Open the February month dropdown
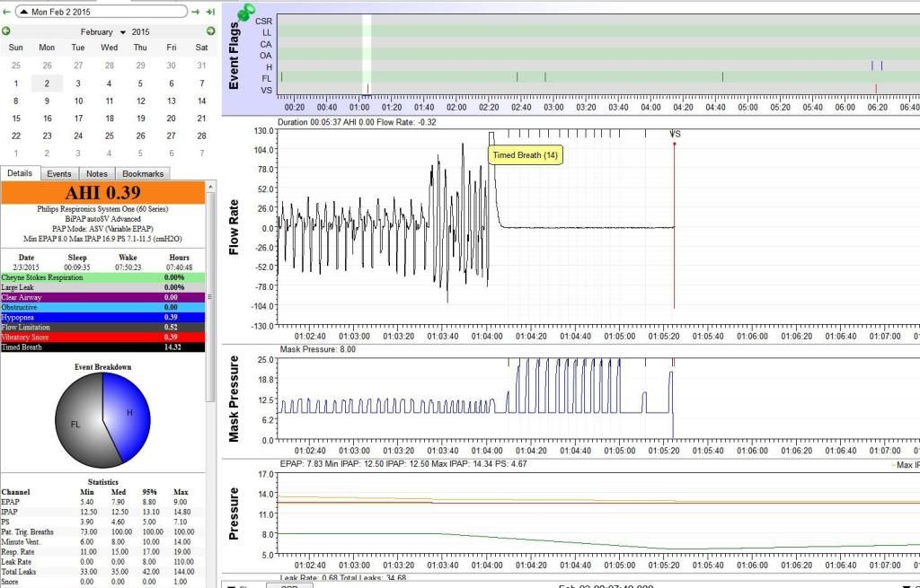Screen dimensions: 920x588 pos(102,31)
